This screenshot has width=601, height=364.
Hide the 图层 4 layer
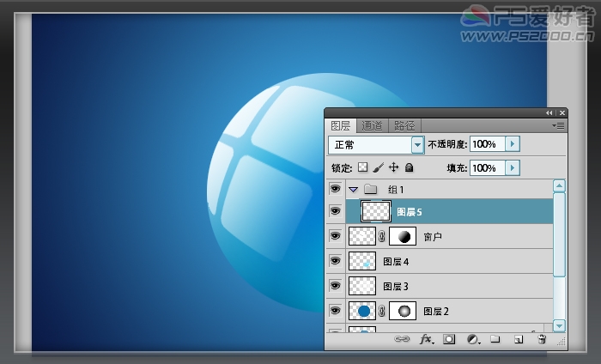(336, 261)
